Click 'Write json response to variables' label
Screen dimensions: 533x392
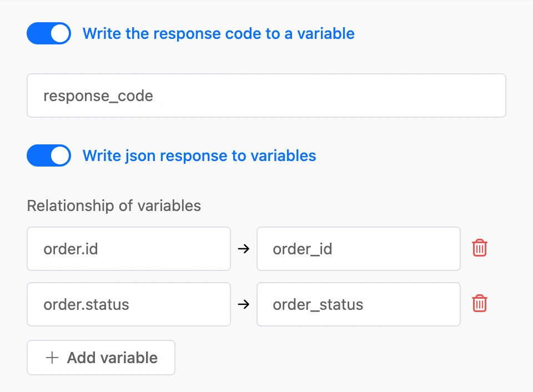point(199,155)
